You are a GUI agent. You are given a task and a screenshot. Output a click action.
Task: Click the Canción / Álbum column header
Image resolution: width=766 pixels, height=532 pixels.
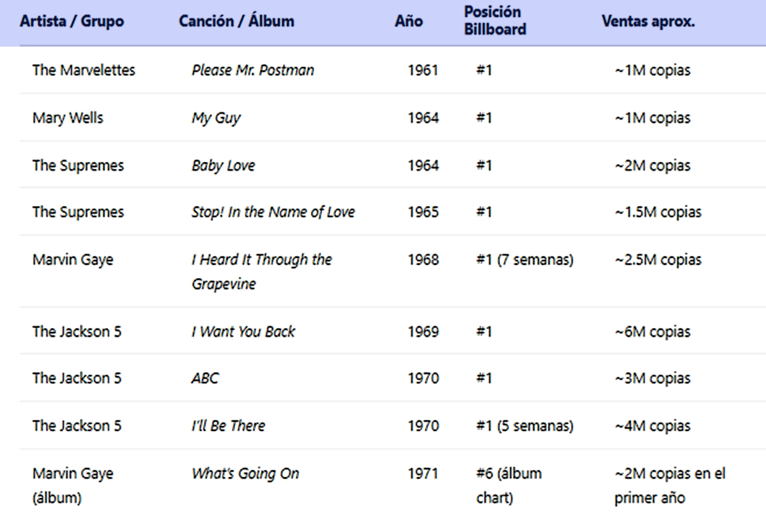(x=236, y=21)
